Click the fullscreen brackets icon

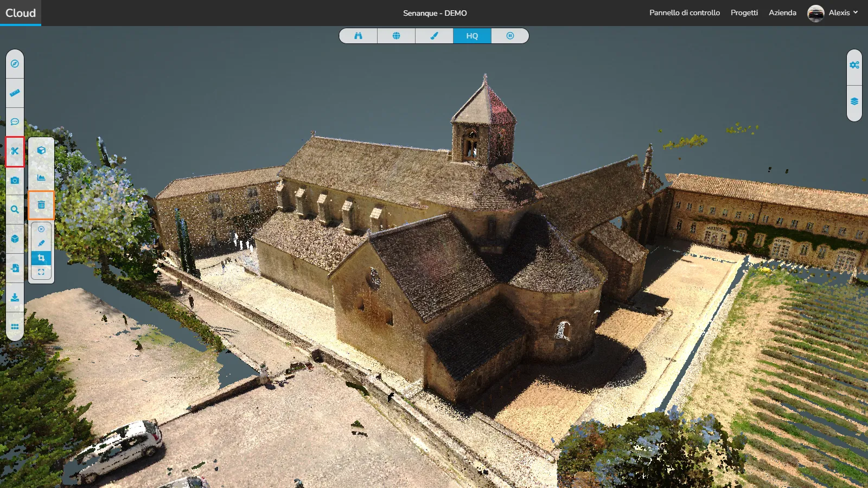(x=41, y=272)
